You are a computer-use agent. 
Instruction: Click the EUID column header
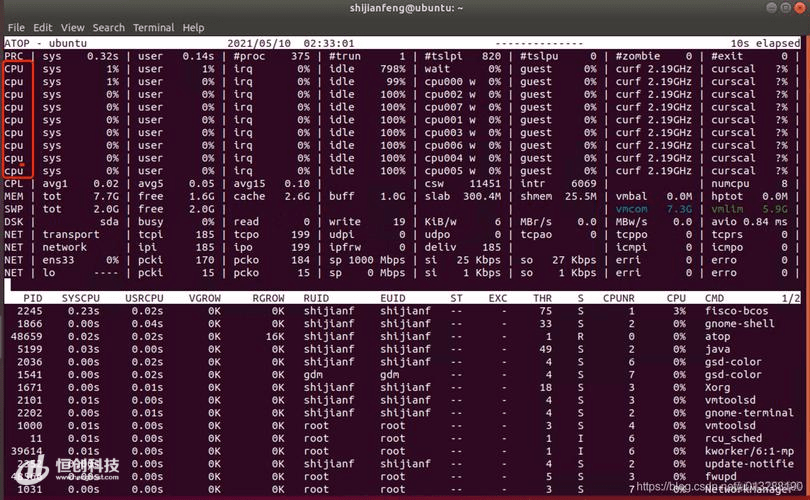pyautogui.click(x=393, y=298)
